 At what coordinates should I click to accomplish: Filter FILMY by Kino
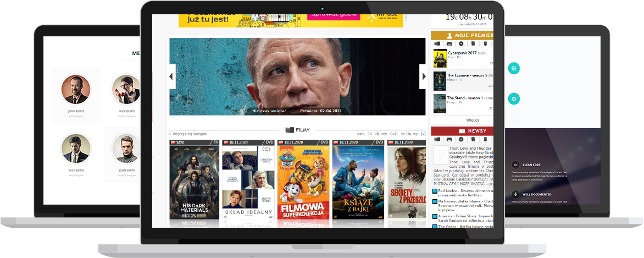360,134
